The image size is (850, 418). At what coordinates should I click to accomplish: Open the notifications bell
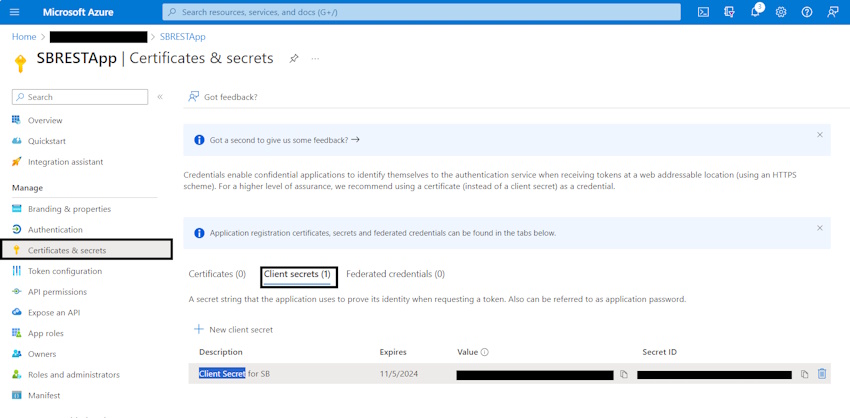point(755,12)
